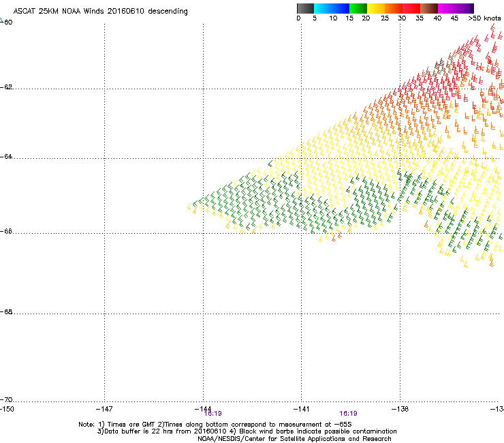Image resolution: width=504 pixels, height=443 pixels.
Task: Click the -70 latitude axis label
Action: 6,400
